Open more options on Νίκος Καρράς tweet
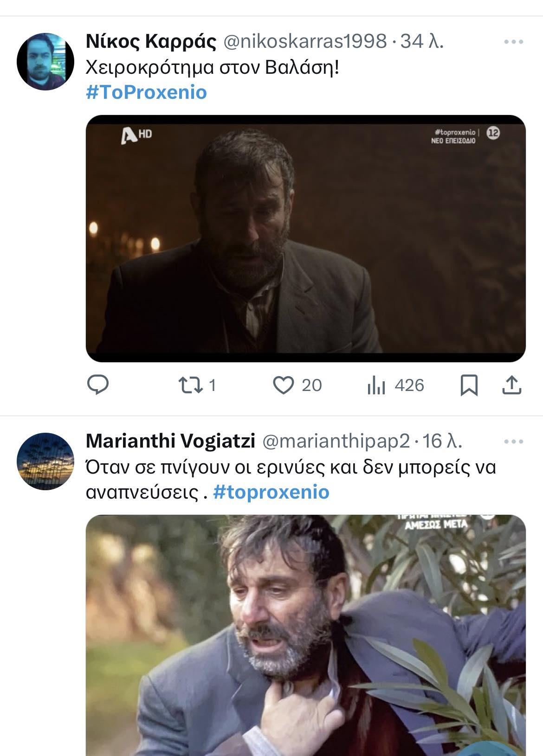 [x=513, y=42]
